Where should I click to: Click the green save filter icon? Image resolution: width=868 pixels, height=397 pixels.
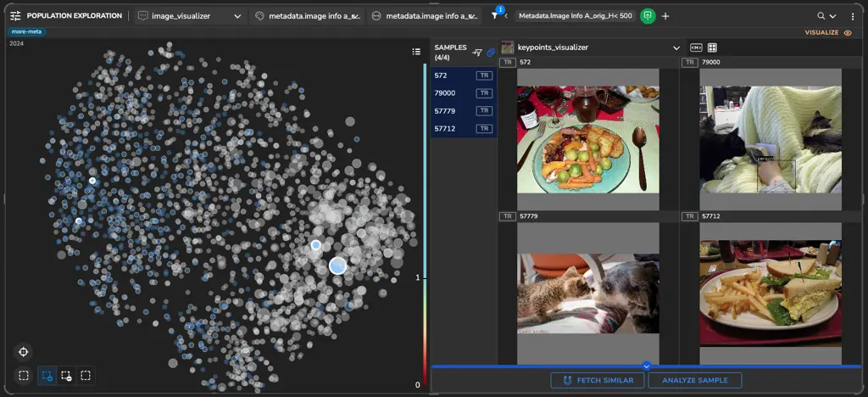pos(648,16)
